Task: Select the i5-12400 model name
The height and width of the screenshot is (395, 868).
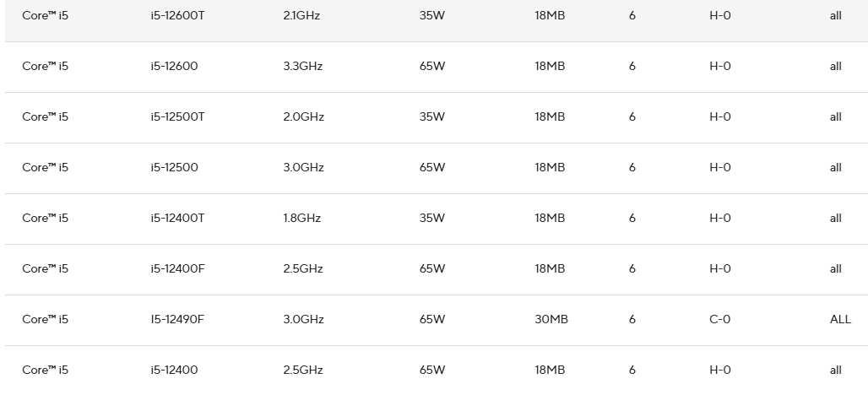Action: click(x=174, y=371)
